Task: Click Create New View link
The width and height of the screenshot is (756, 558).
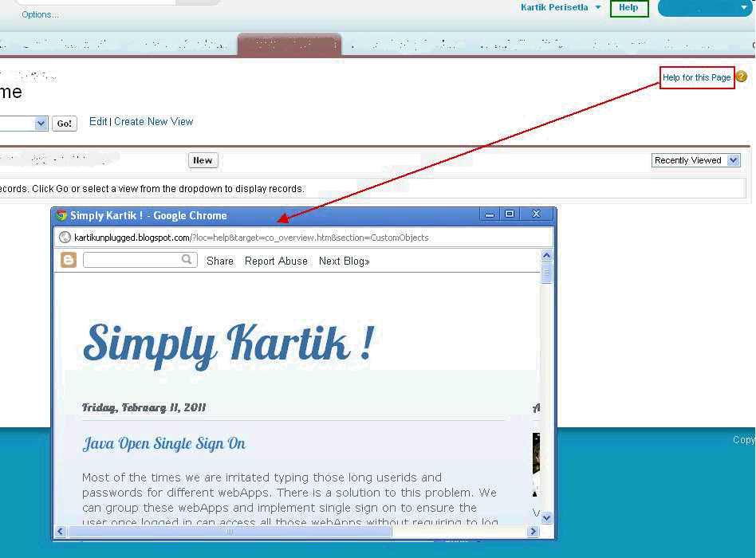Action: coord(153,121)
